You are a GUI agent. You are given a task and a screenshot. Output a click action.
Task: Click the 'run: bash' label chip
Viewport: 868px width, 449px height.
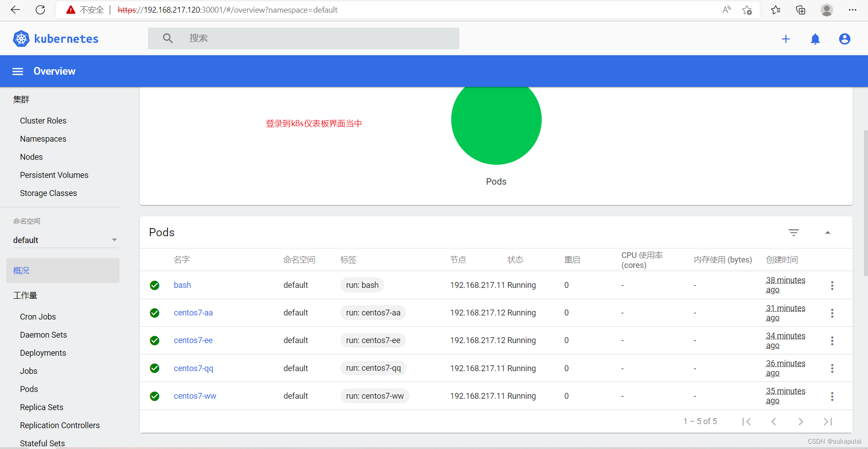(x=362, y=285)
